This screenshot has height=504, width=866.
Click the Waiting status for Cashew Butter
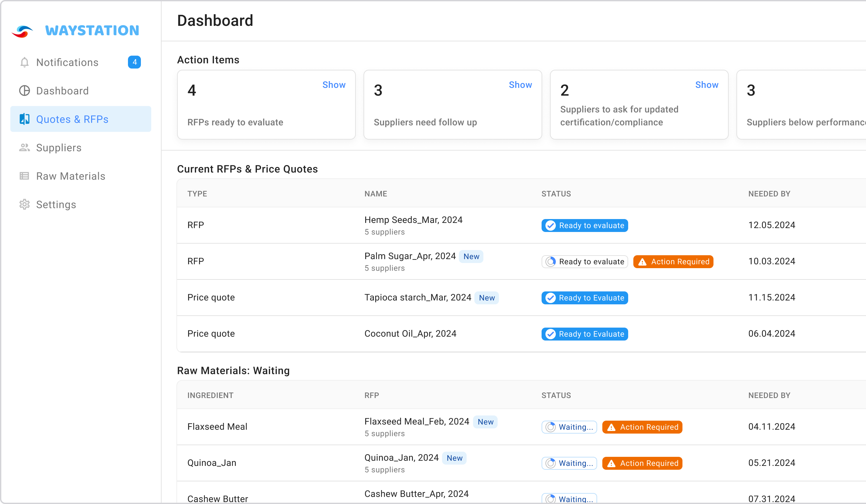(569, 499)
